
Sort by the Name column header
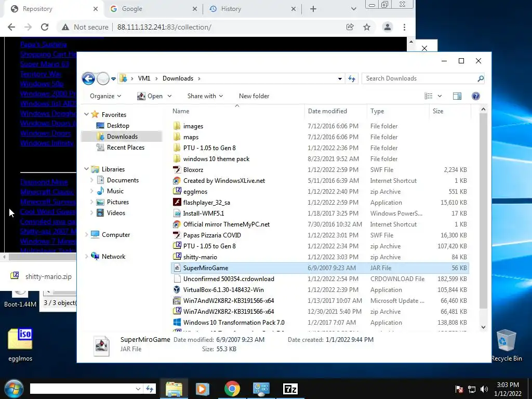tap(237, 111)
